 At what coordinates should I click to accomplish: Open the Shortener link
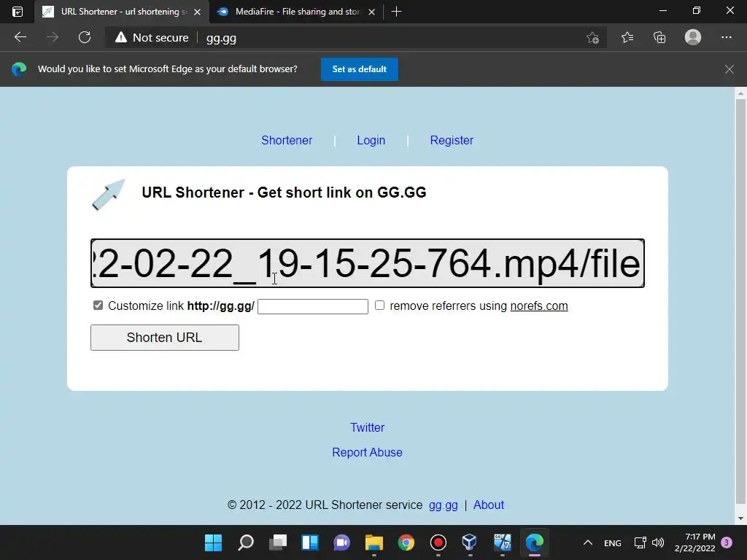click(287, 141)
